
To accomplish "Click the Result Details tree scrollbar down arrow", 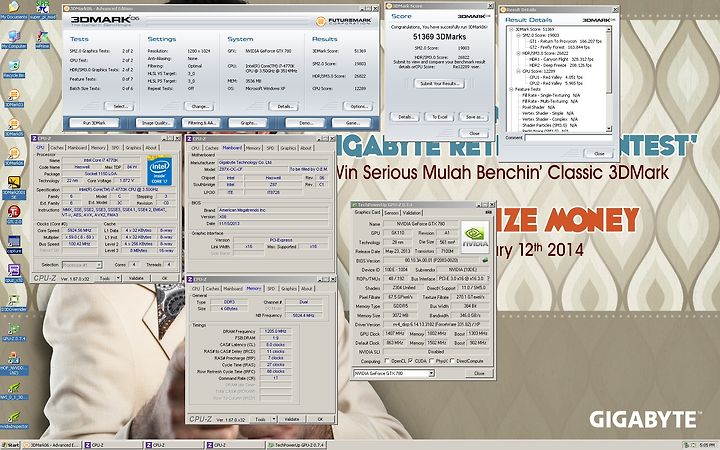I will (x=609, y=129).
